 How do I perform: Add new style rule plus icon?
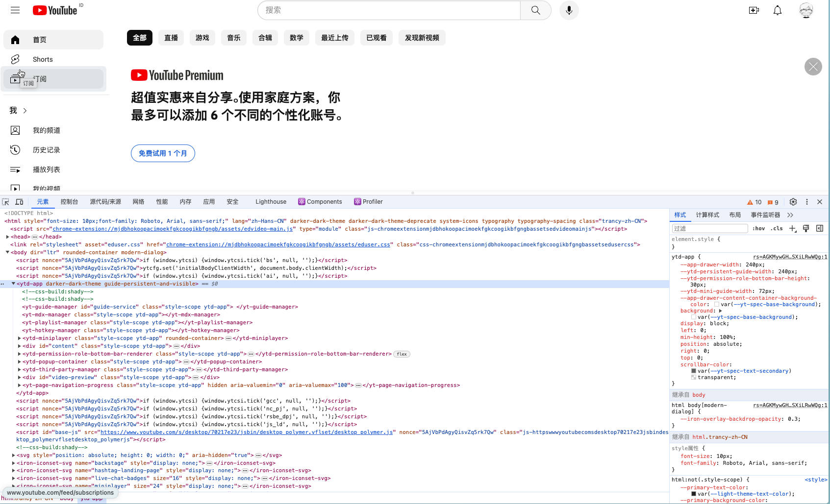point(793,228)
